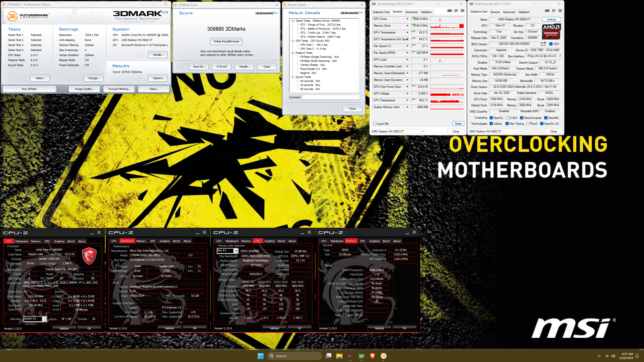The width and height of the screenshot is (644, 362).
Task: Open File Explorer from taskbar
Action: [339, 356]
